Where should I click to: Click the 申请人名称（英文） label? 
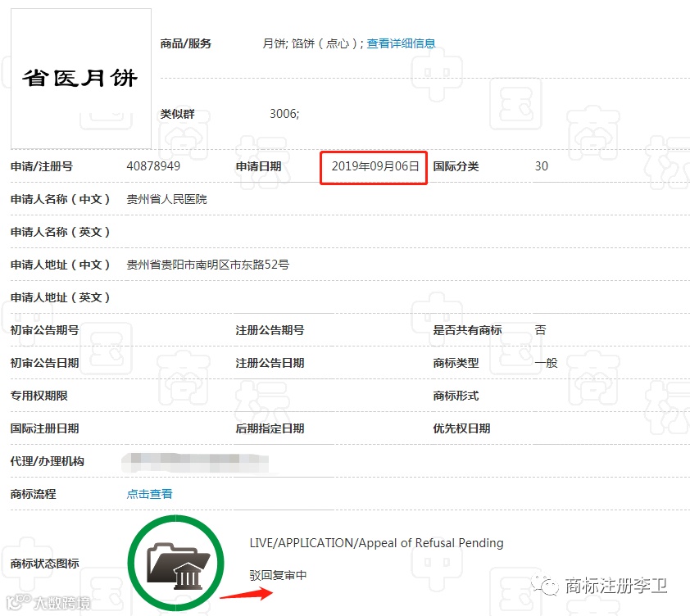pyautogui.click(x=61, y=232)
